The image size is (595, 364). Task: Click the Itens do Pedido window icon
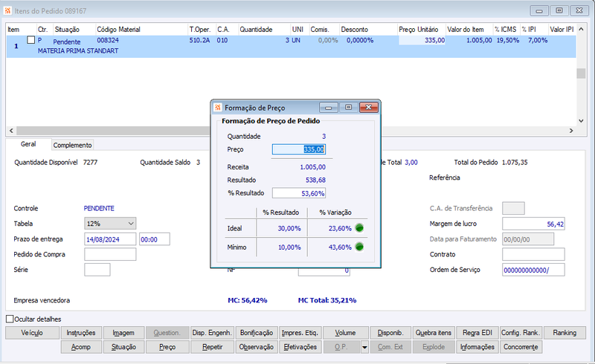coord(7,11)
